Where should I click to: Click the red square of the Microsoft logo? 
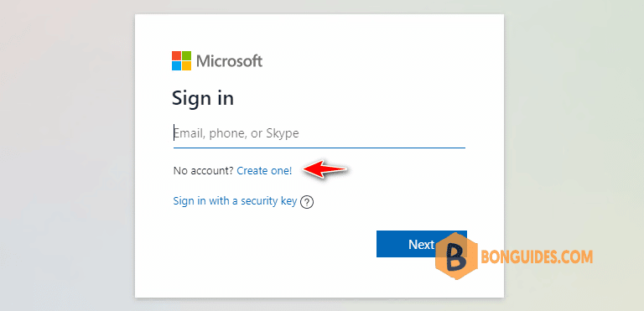click(177, 56)
